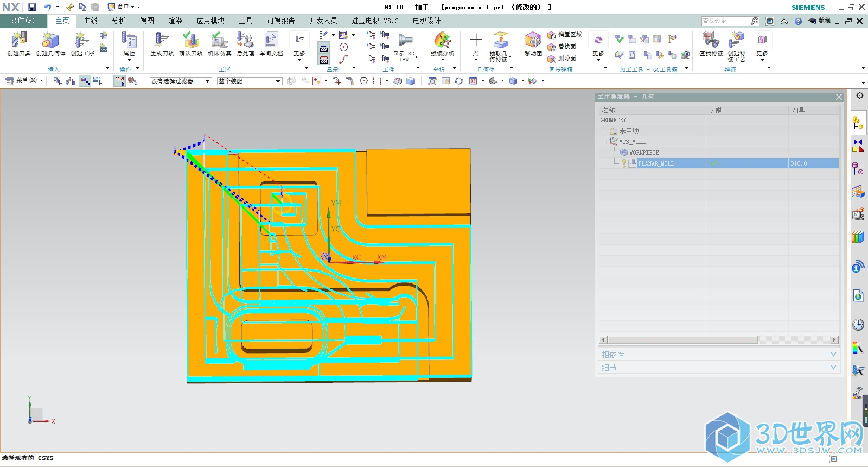The height and width of the screenshot is (467, 868).
Task: Expand More (更多) in Feature group
Action: [762, 46]
